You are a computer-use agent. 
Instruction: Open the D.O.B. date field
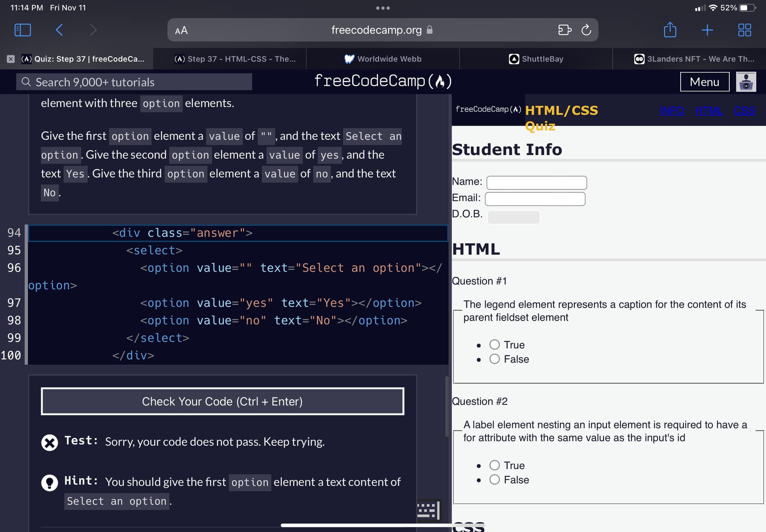[x=513, y=217]
